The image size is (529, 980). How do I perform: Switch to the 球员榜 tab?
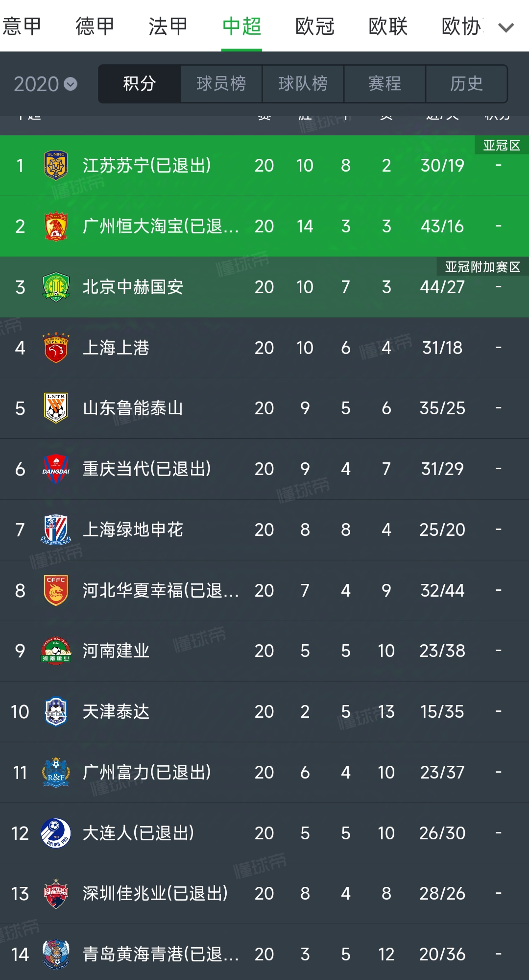coord(221,84)
